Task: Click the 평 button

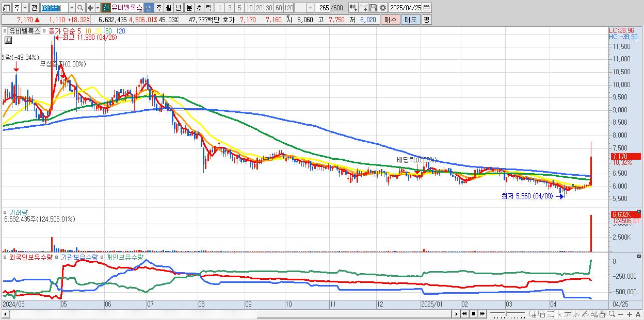Action: 426,20
